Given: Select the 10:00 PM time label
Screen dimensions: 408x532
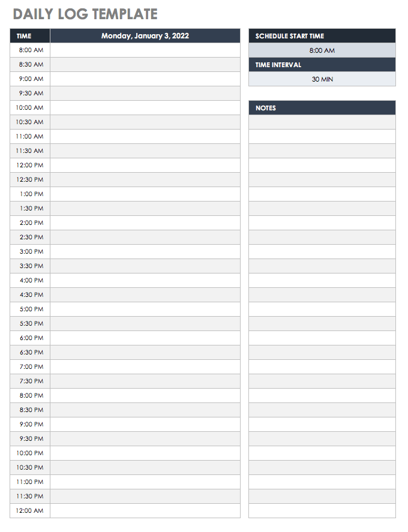Looking at the screenshot, I should pyautogui.click(x=30, y=453).
